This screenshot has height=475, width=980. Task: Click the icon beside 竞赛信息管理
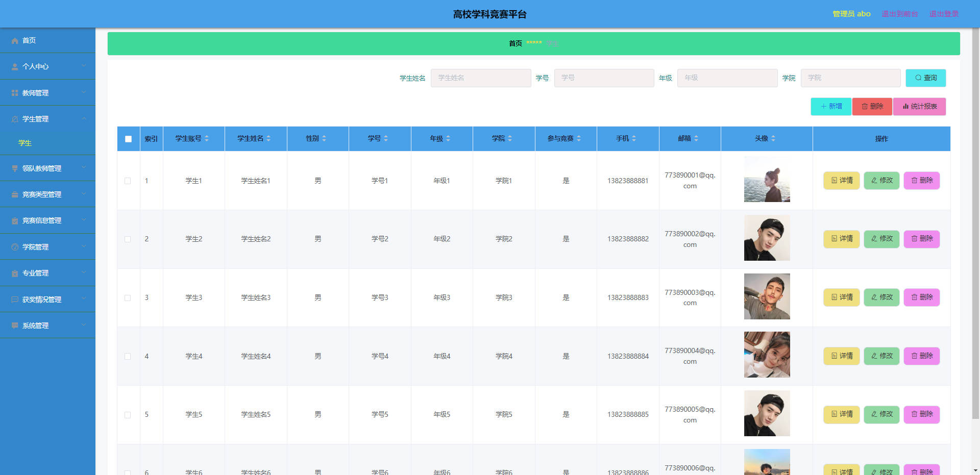coord(15,220)
